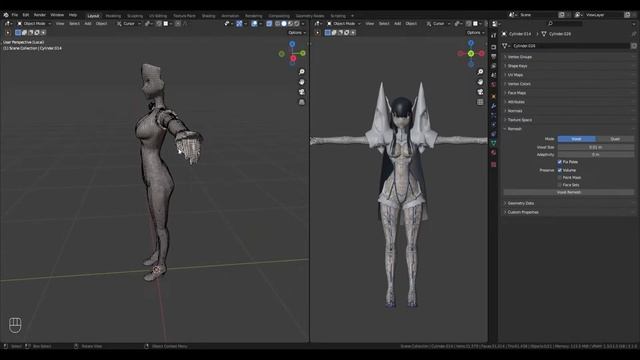Open the Texture properties checker tab icon

[x=493, y=164]
